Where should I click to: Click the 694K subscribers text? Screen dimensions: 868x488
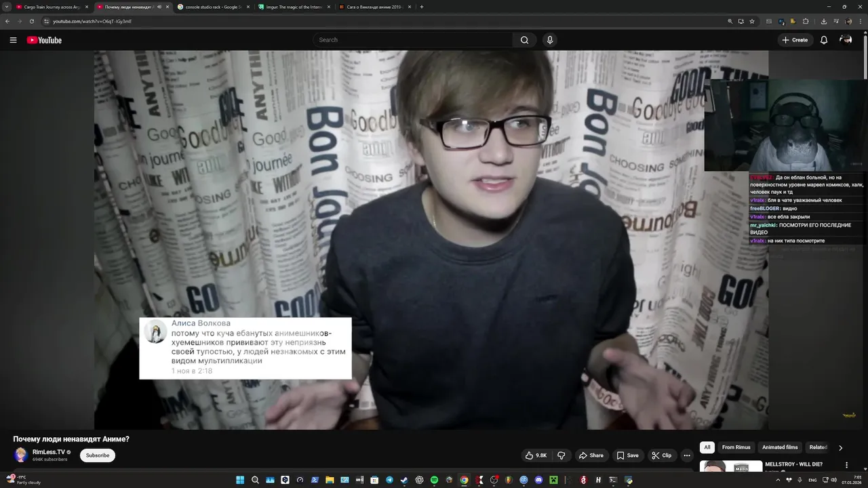[x=50, y=460]
